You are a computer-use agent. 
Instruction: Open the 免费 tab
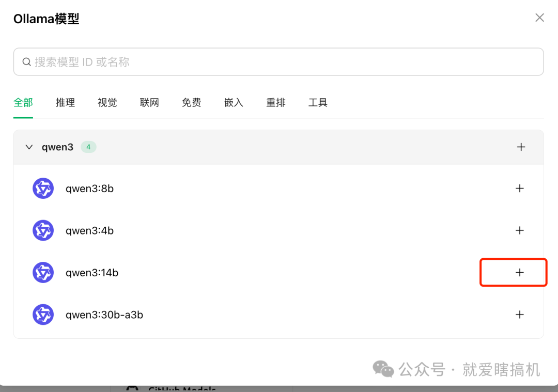tap(192, 102)
